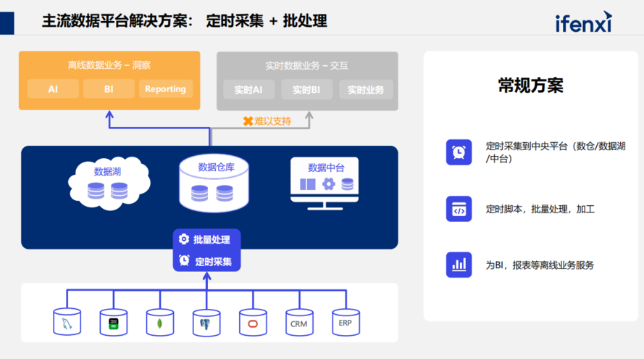Screen dimensions: 644x359
Task: Click the alarm clock icon beside 定时采集到中央平台
Action: pyautogui.click(x=459, y=152)
